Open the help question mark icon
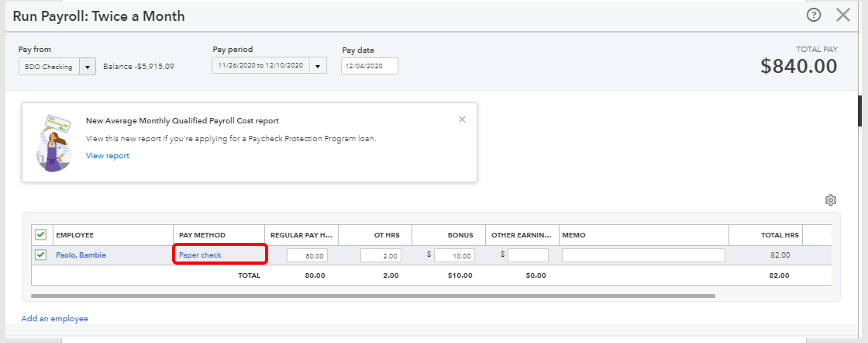Image resolution: width=868 pixels, height=343 pixels. tap(813, 15)
